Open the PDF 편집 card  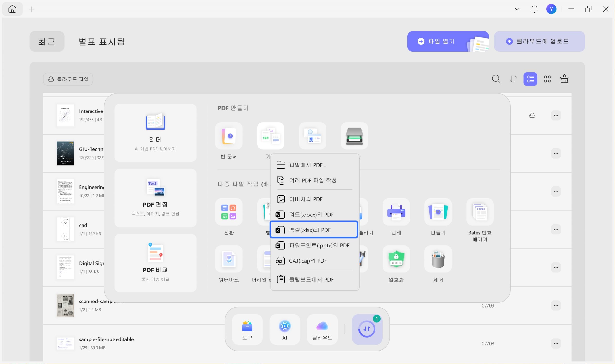[155, 198]
